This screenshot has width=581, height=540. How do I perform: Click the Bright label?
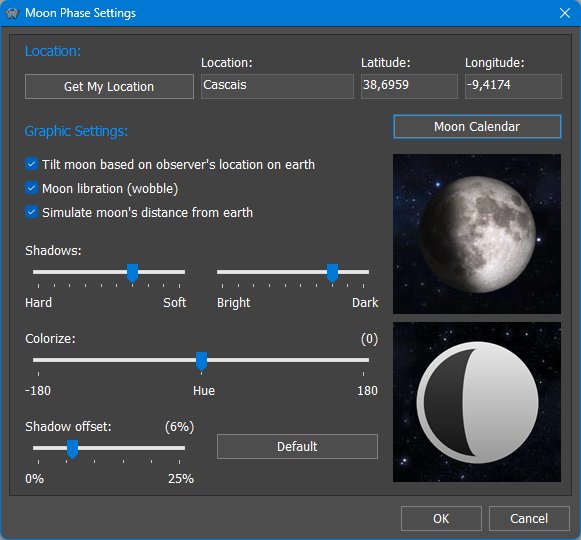coord(234,303)
